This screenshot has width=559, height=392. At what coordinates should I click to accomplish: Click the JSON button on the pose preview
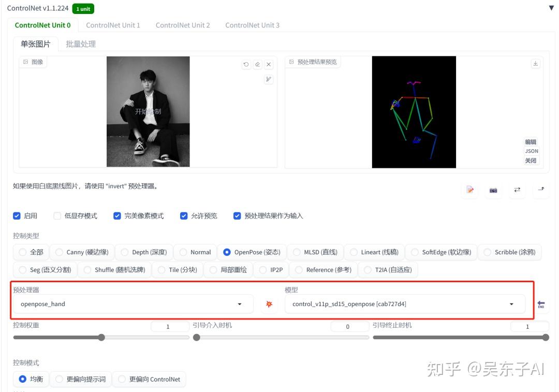531,151
